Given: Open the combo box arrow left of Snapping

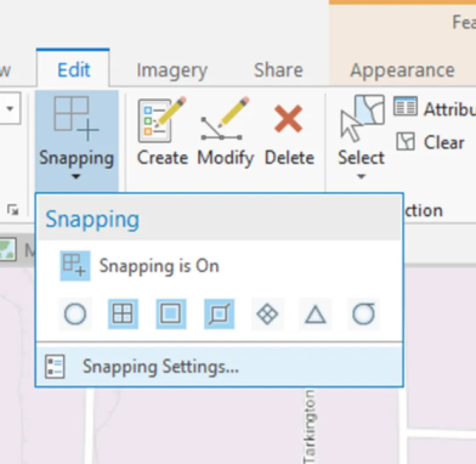Looking at the screenshot, I should 10,108.
